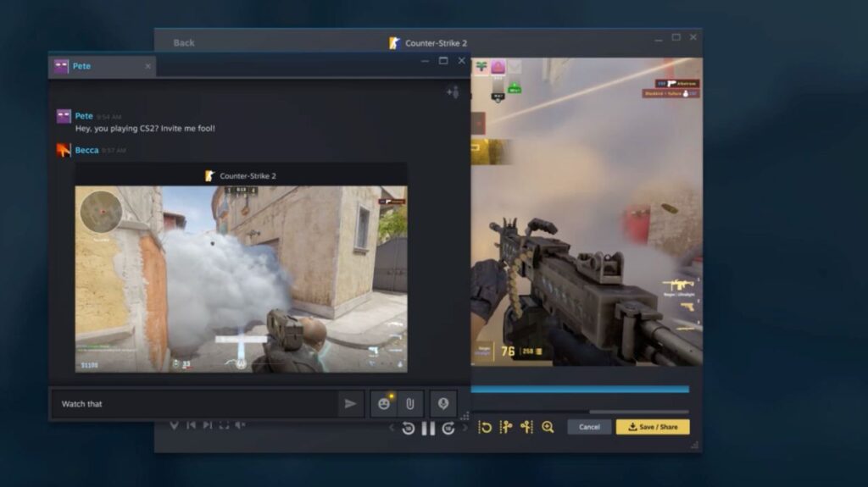Rewind the clip ten seconds
This screenshot has width=868, height=487.
point(409,428)
